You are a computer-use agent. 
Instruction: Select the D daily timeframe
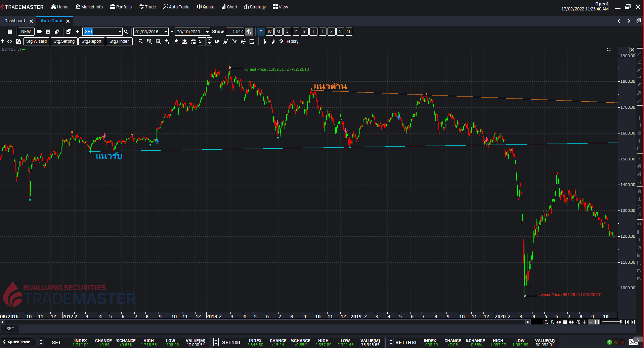coord(261,32)
